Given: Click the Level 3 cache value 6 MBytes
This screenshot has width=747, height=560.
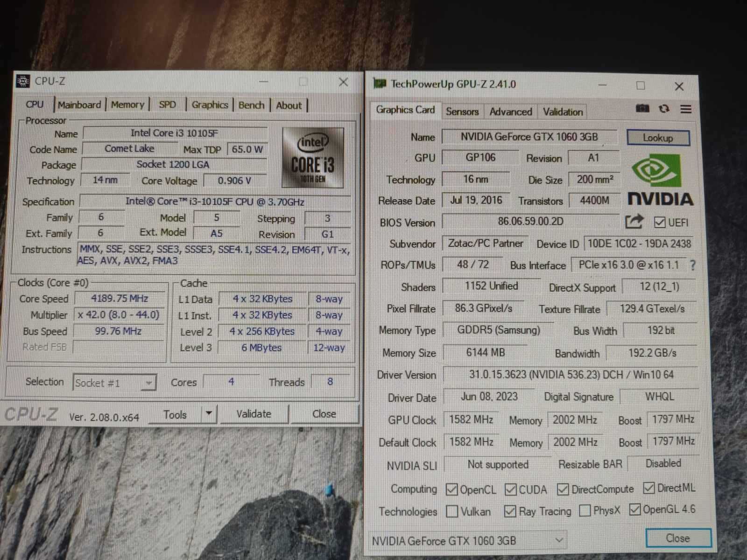Looking at the screenshot, I should coord(261,348).
